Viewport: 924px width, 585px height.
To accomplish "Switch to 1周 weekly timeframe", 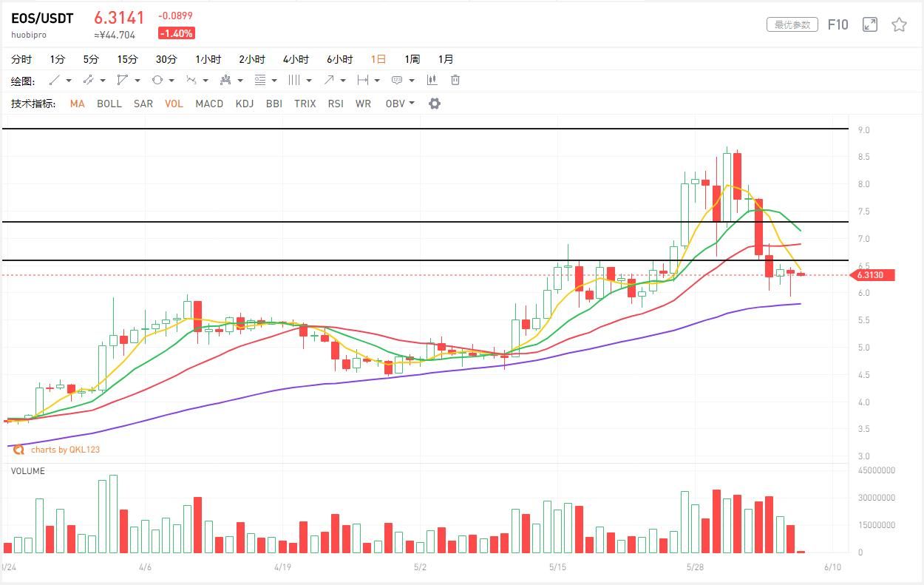I will 412,59.
